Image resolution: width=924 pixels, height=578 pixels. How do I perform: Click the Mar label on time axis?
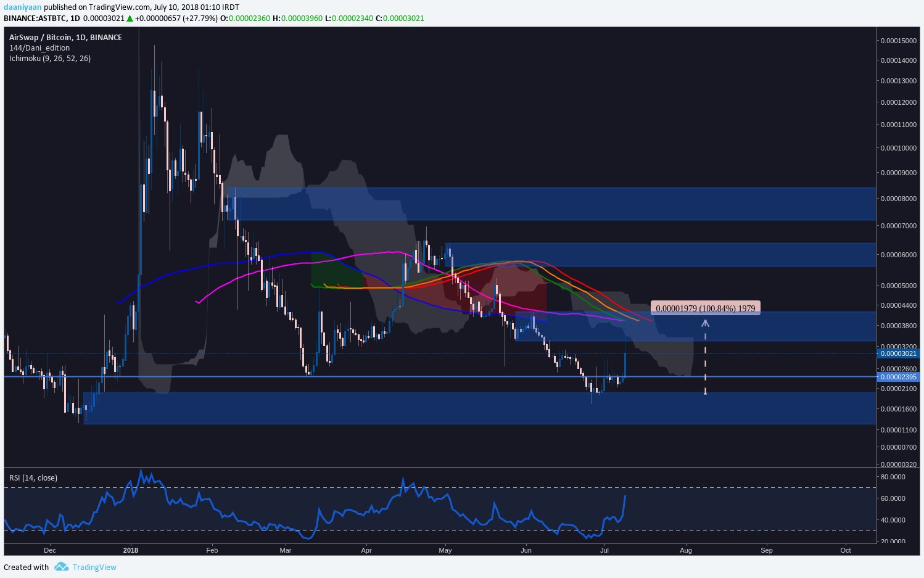point(285,550)
